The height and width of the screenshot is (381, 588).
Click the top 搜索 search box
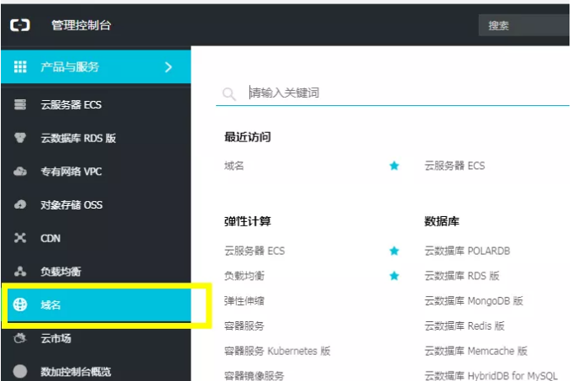[529, 25]
